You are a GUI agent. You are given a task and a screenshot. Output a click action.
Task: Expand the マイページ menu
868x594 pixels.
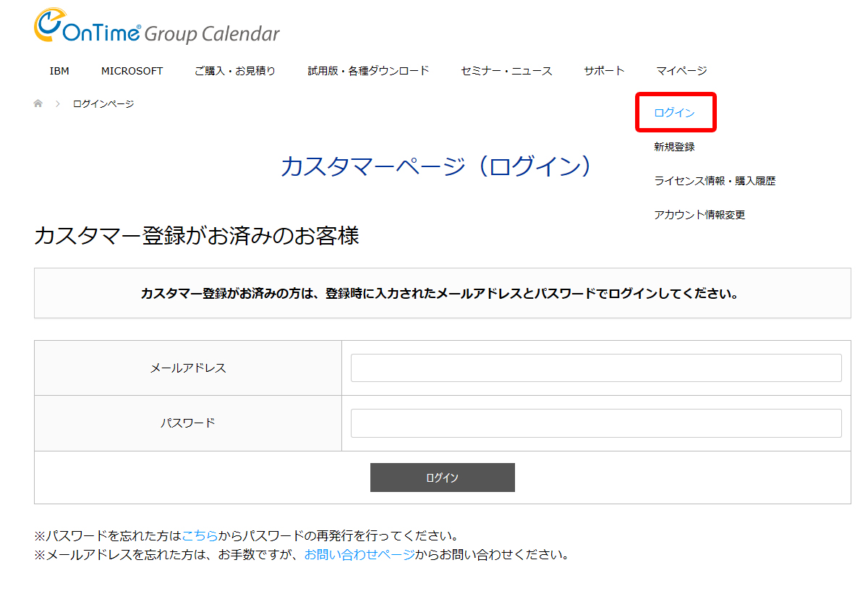pos(681,70)
